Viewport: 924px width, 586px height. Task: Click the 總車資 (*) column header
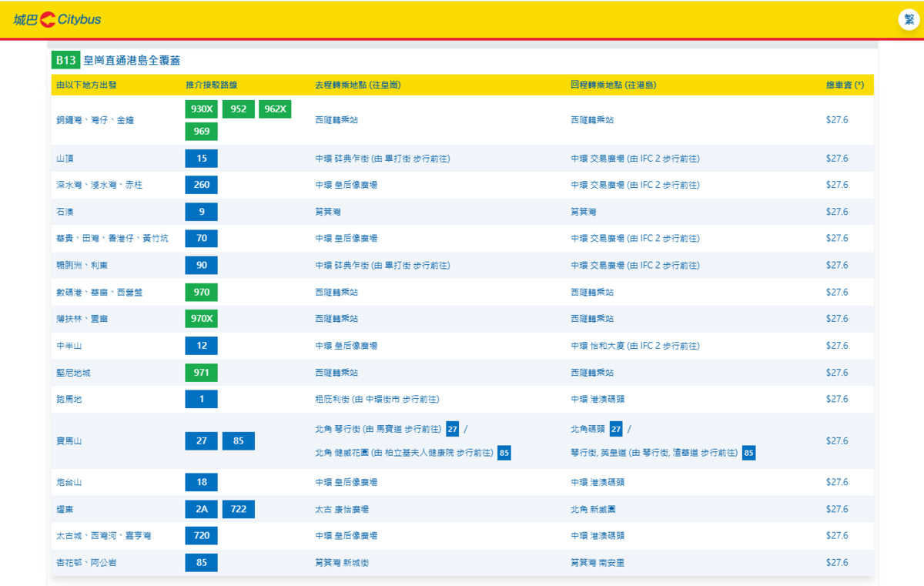point(845,85)
